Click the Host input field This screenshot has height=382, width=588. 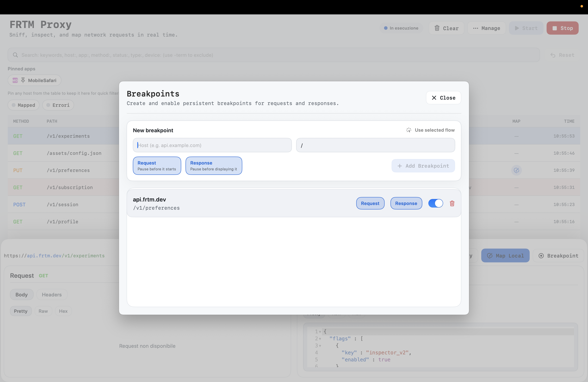[x=212, y=145]
